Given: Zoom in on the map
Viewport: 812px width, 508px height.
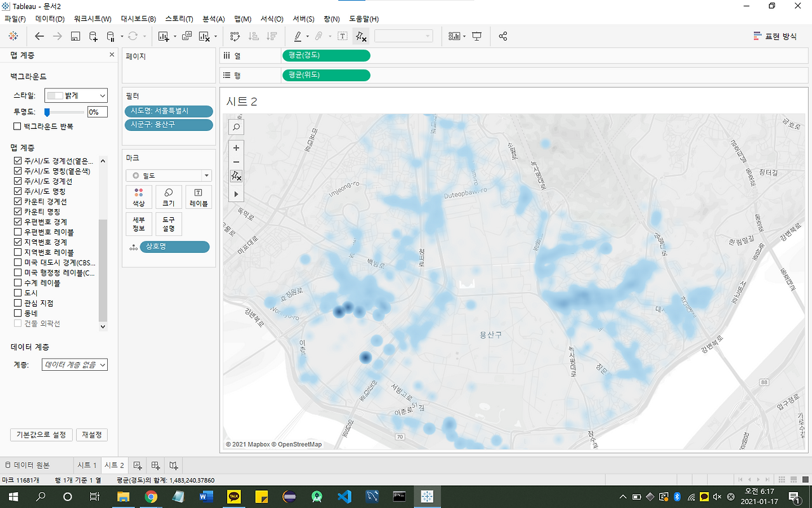Looking at the screenshot, I should coord(236,148).
